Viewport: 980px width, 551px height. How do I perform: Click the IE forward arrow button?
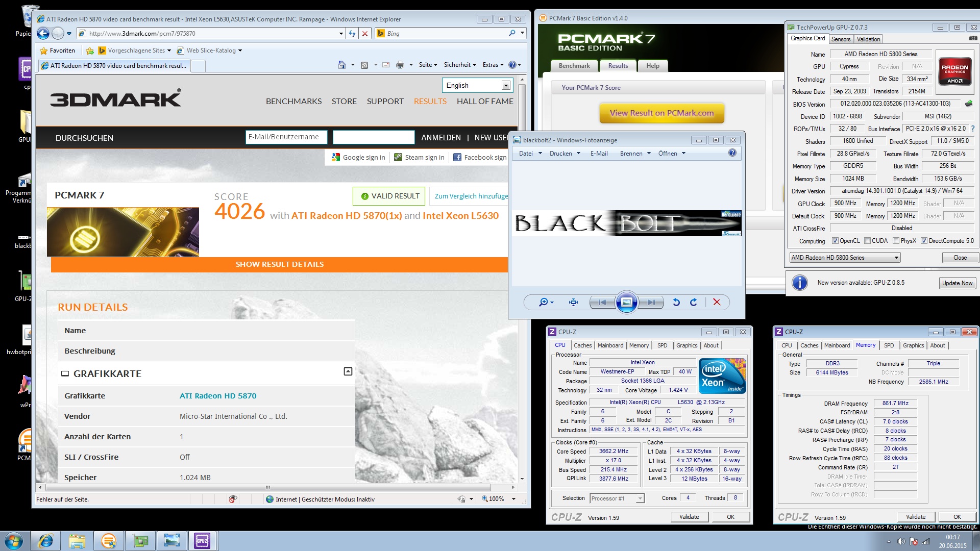(x=58, y=34)
